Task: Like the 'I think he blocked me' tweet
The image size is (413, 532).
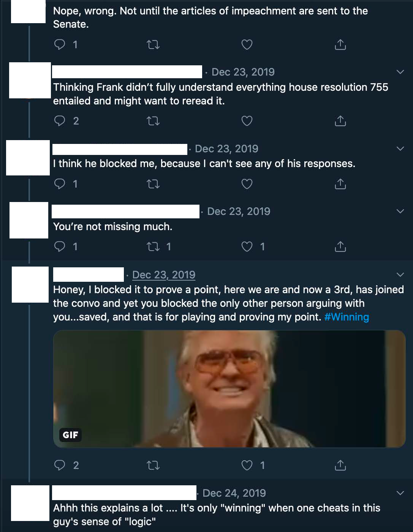Action: pos(247,184)
